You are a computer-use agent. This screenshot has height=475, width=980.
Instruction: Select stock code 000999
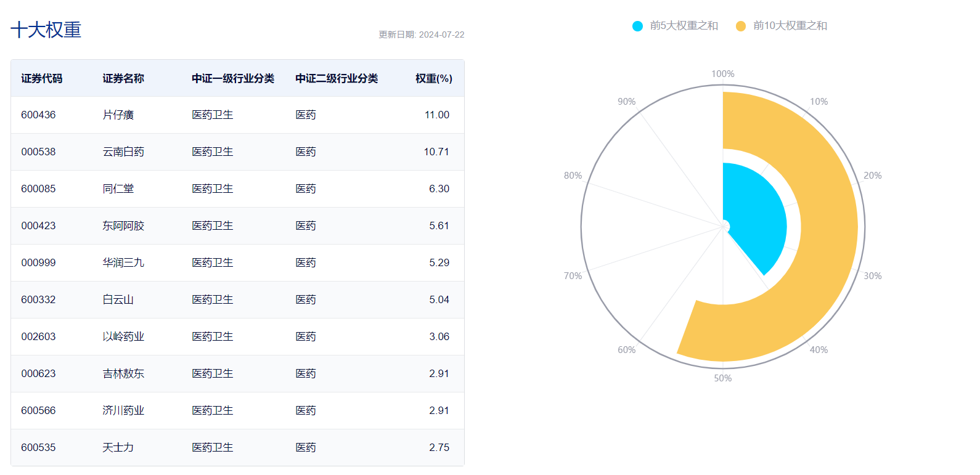coord(38,262)
